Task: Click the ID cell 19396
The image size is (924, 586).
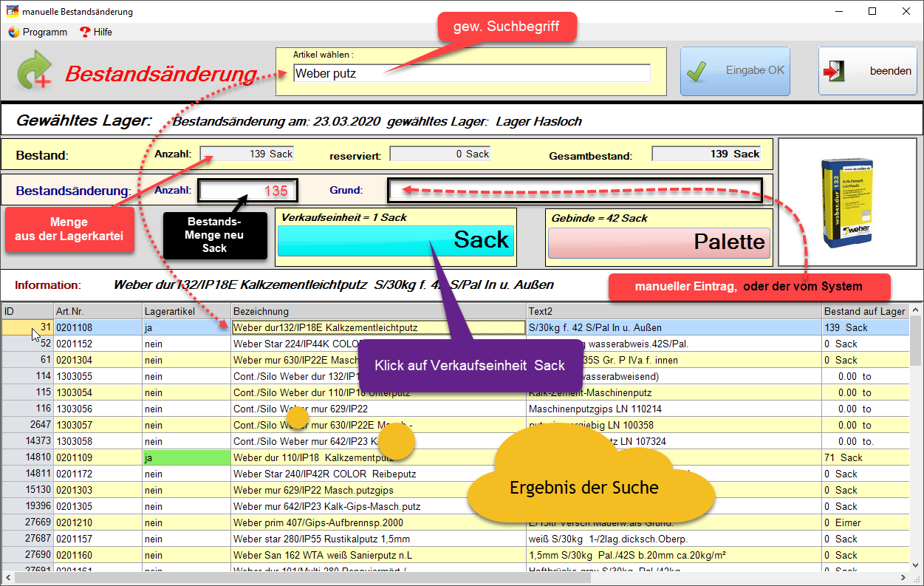Action: 27,506
